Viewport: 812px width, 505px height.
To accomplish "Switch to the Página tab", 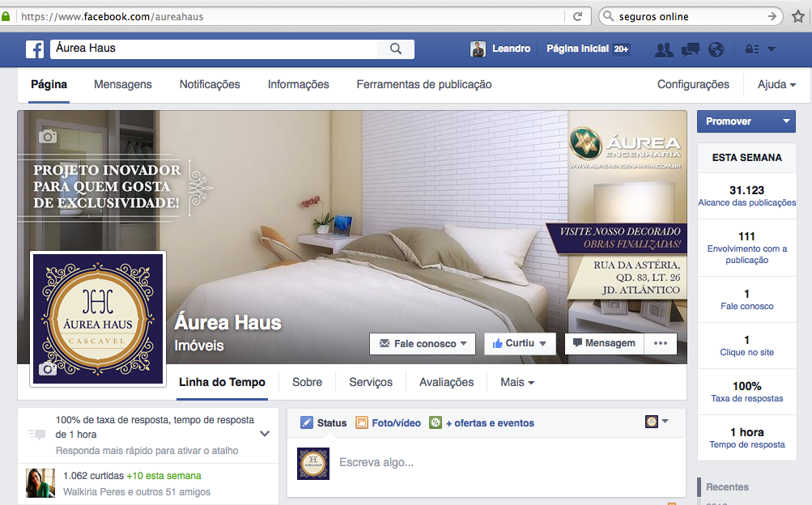I will pyautogui.click(x=49, y=84).
